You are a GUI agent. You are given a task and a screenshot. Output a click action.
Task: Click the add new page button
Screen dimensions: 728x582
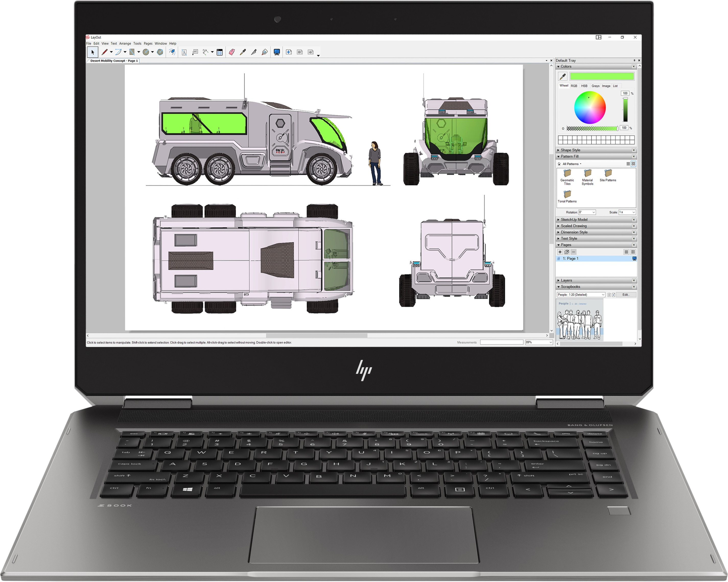560,252
